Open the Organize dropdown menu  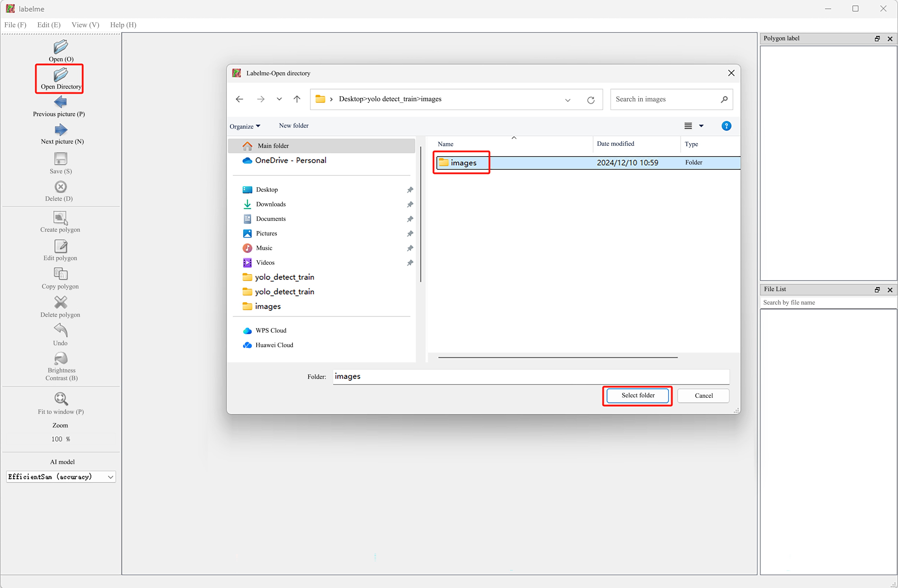(245, 126)
